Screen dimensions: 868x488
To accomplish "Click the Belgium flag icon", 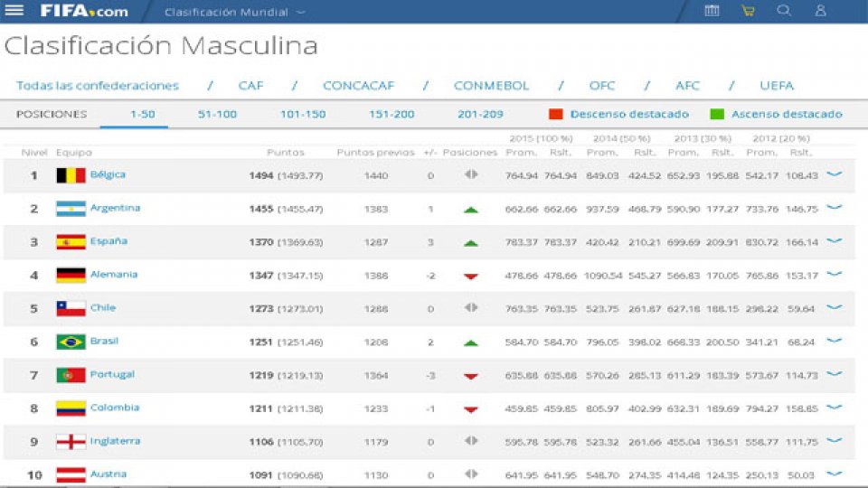I will coord(71,175).
